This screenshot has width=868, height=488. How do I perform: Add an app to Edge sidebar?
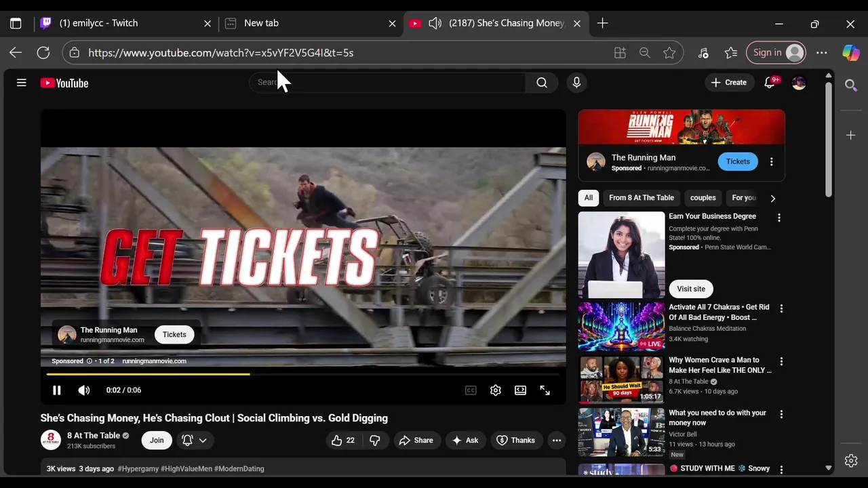point(851,136)
